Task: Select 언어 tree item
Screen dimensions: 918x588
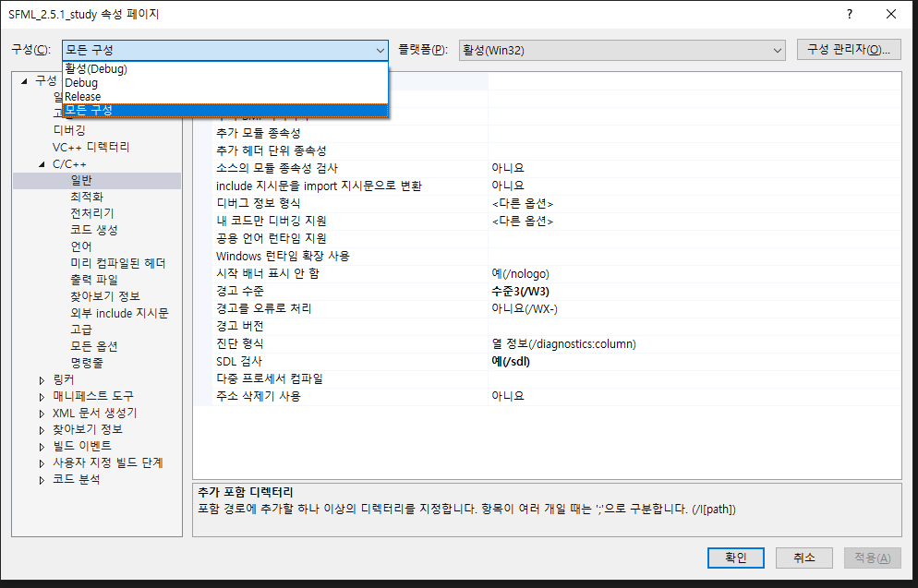Action: coord(81,246)
